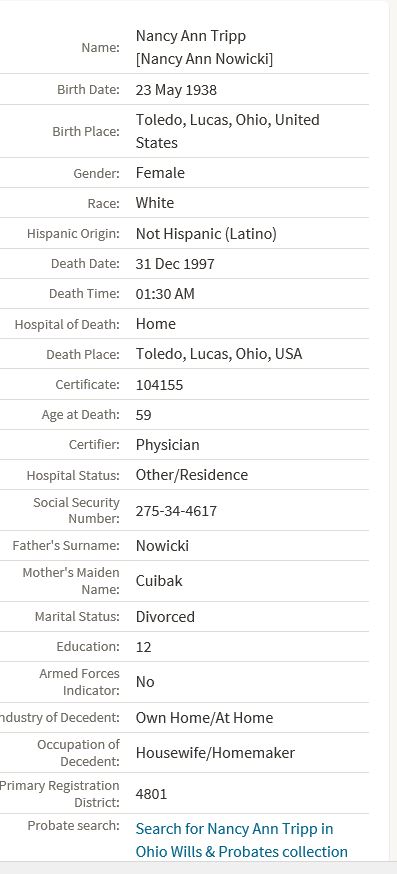Select the name Nancy Ann Tripp
397x874 pixels.
[x=191, y=36]
